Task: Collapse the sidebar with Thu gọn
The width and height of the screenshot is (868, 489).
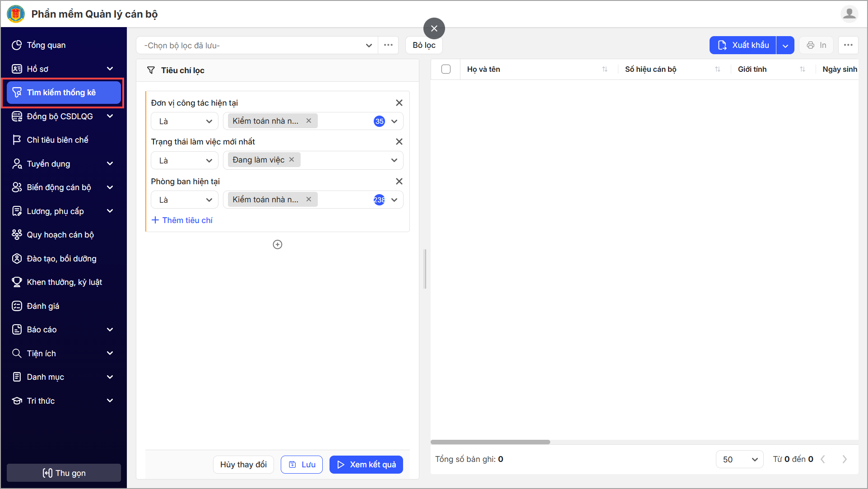Action: point(64,473)
